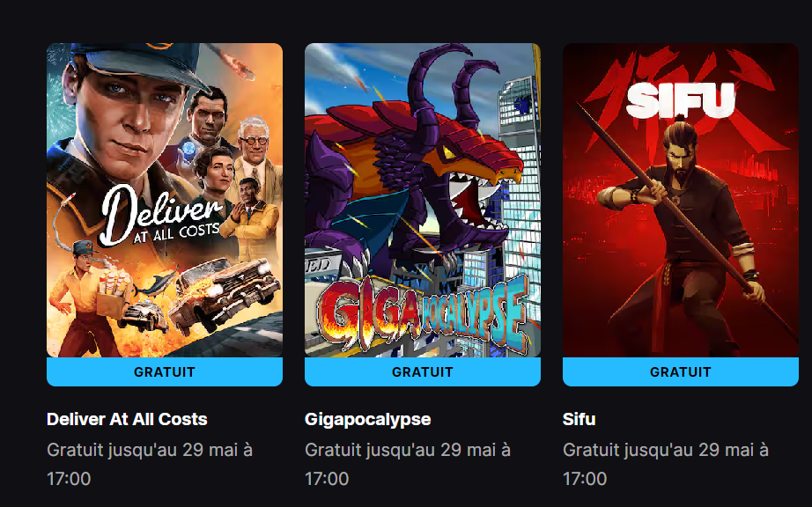The height and width of the screenshot is (507, 812).
Task: Open the Deliver At All Costs title link
Action: point(127,419)
